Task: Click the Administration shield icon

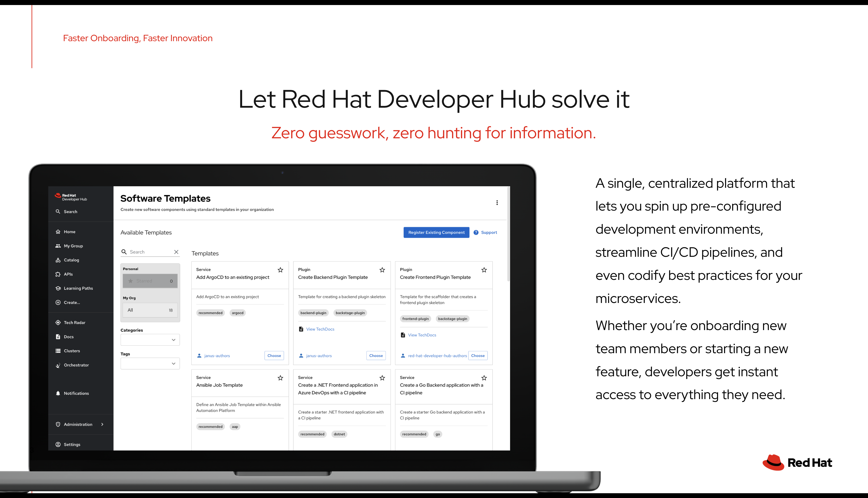Action: [58, 424]
